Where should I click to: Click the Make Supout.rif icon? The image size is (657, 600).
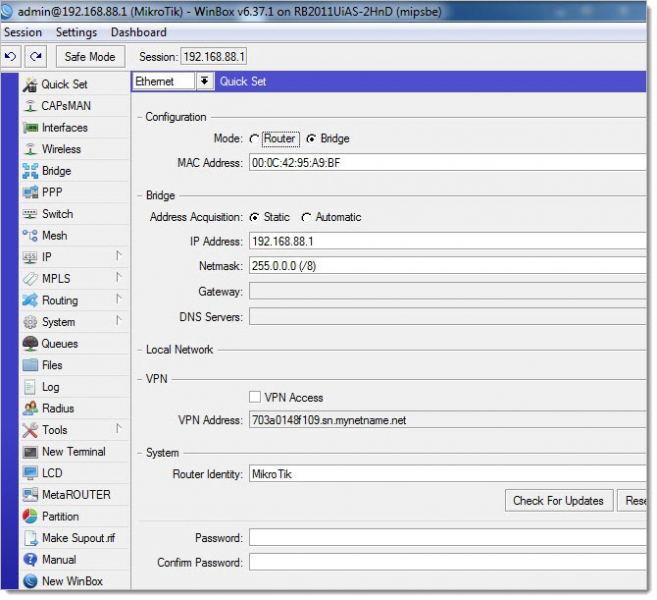tap(30, 538)
